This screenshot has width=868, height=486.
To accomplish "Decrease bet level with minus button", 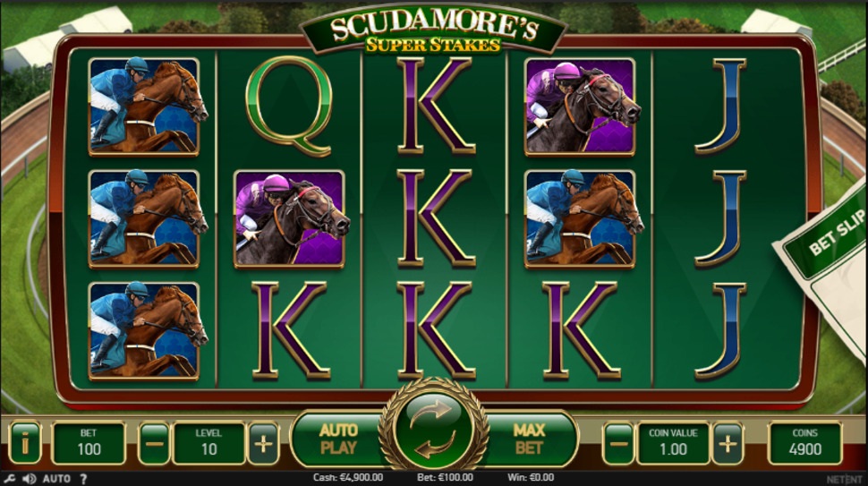I will tap(154, 443).
